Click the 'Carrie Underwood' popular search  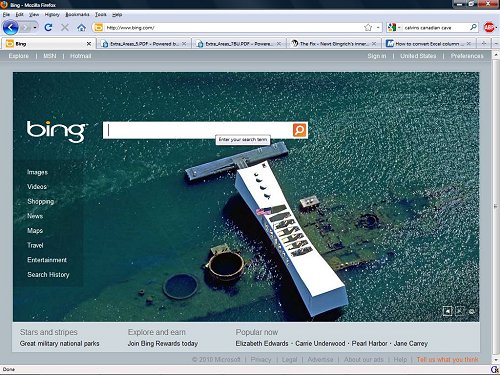click(x=320, y=343)
